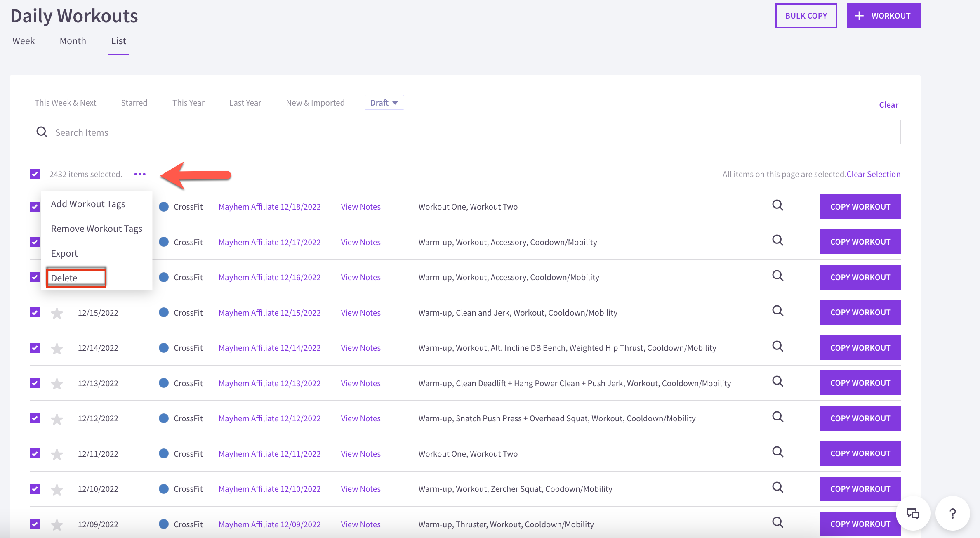Open the chat bubble widget

coord(913,514)
